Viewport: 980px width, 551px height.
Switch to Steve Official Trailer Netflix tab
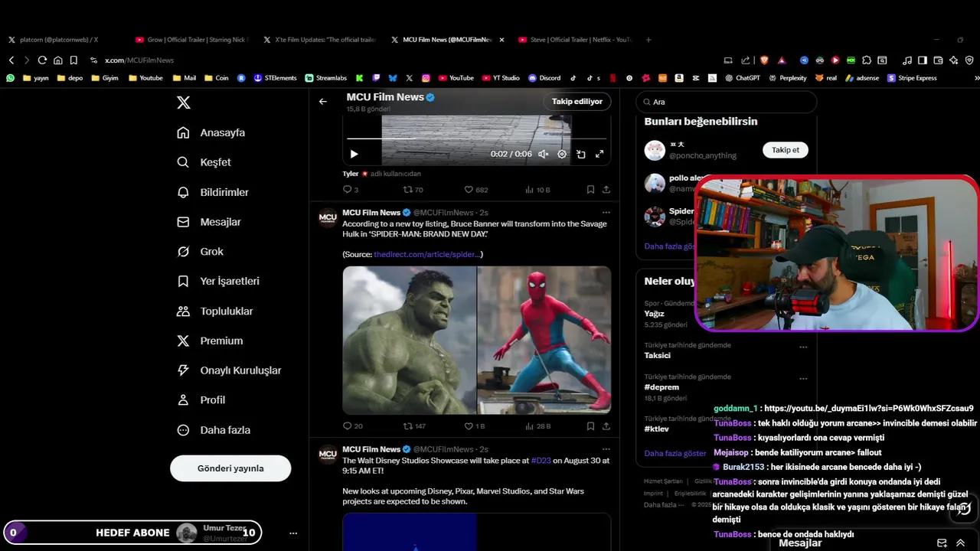point(574,40)
